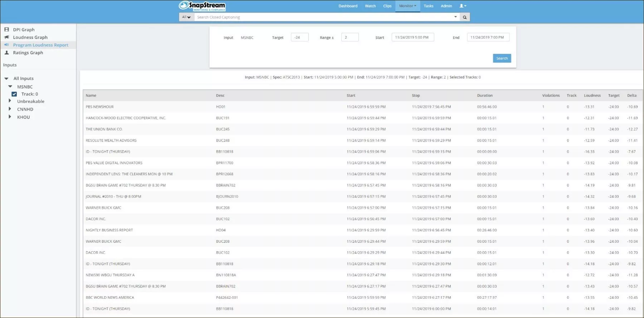Expand the CNNHD input node
The width and height of the screenshot is (644, 318).
(10, 109)
